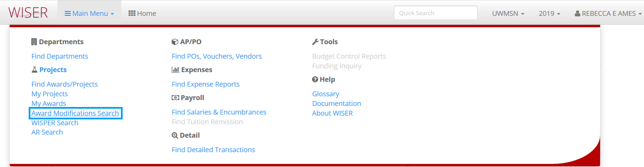Click the Help question mark icon
This screenshot has width=644, height=167.
pyautogui.click(x=315, y=79)
